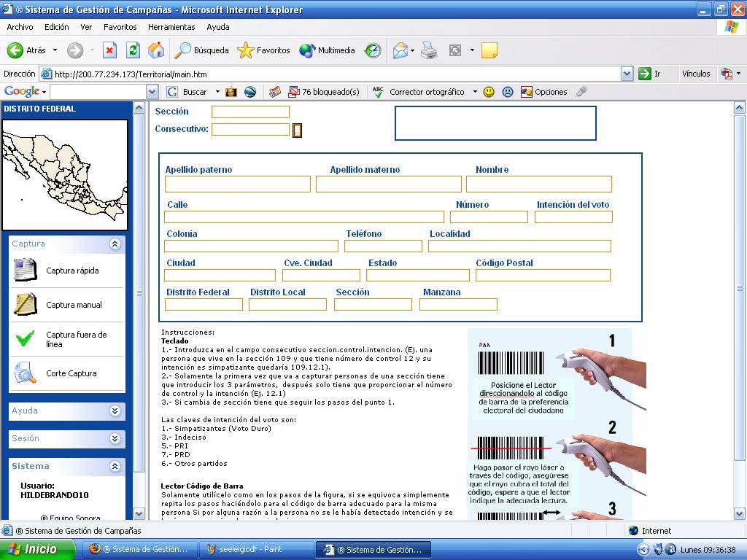This screenshot has height=560, width=747.
Task: Open the mail icon dropdown arrow
Action: (x=412, y=50)
